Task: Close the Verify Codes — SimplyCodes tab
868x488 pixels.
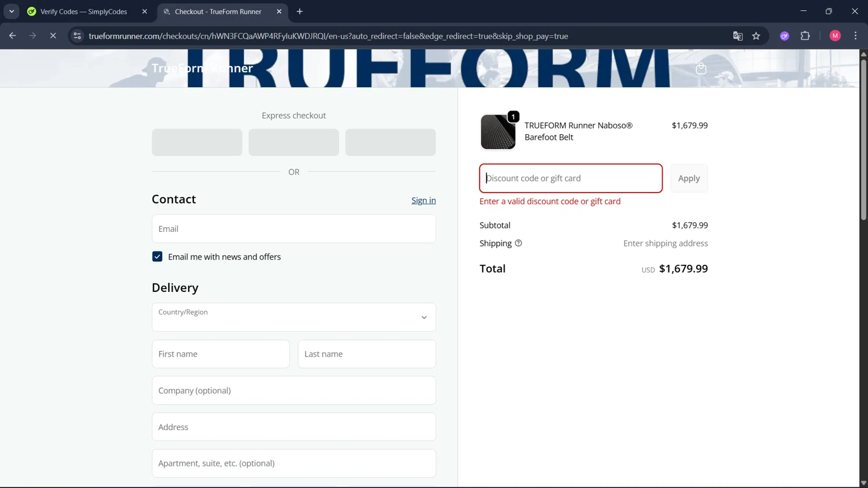Action: pos(145,12)
